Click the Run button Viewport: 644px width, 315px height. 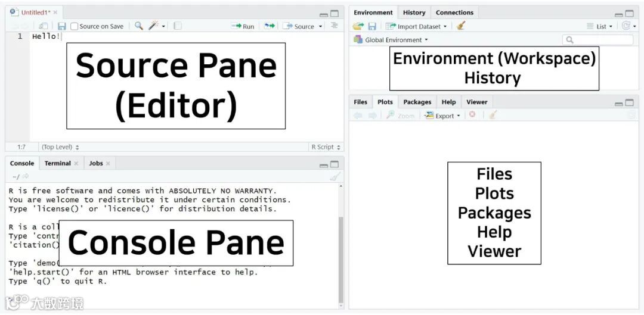243,26
